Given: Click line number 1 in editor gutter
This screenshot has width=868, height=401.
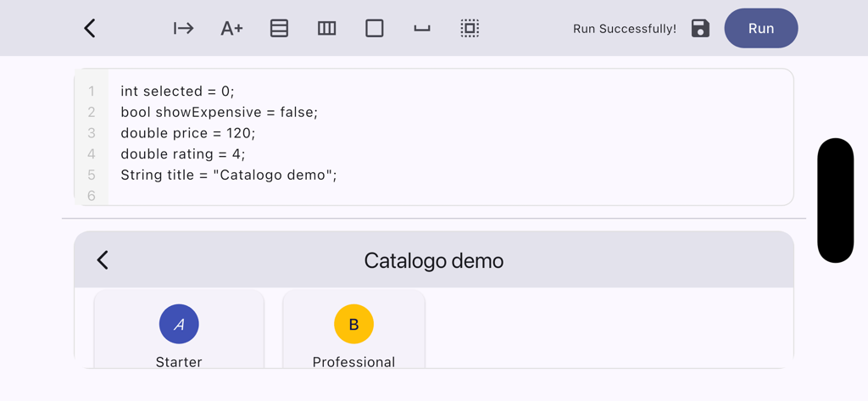Looking at the screenshot, I should [92, 91].
